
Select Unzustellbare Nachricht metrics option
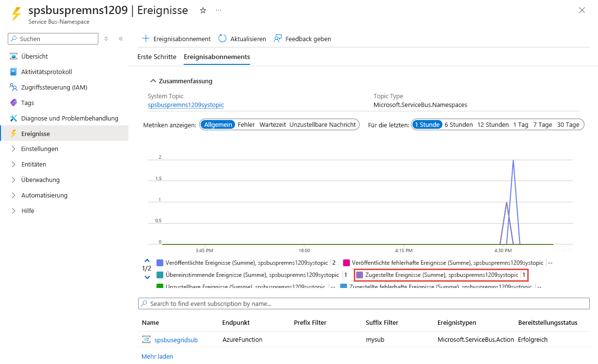(x=323, y=124)
